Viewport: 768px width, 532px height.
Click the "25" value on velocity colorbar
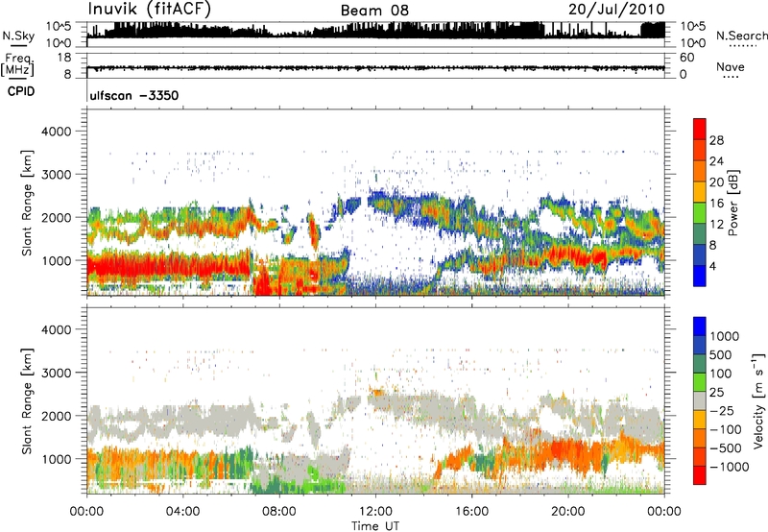717,393
